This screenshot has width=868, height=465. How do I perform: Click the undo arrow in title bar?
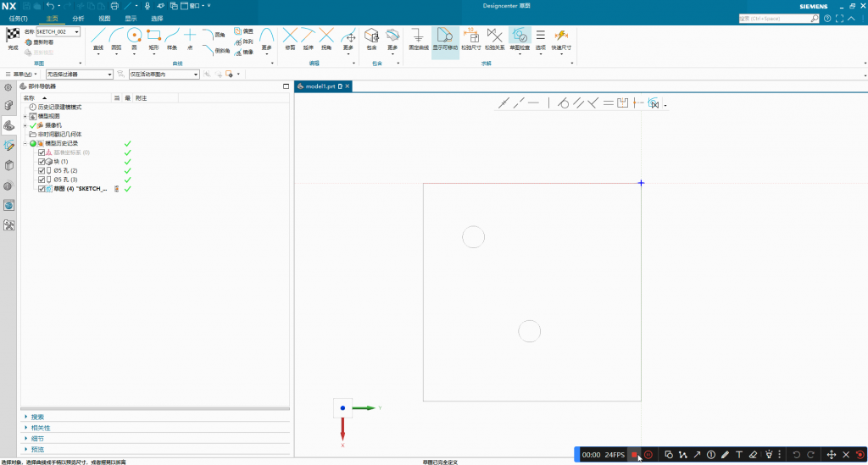pos(50,6)
